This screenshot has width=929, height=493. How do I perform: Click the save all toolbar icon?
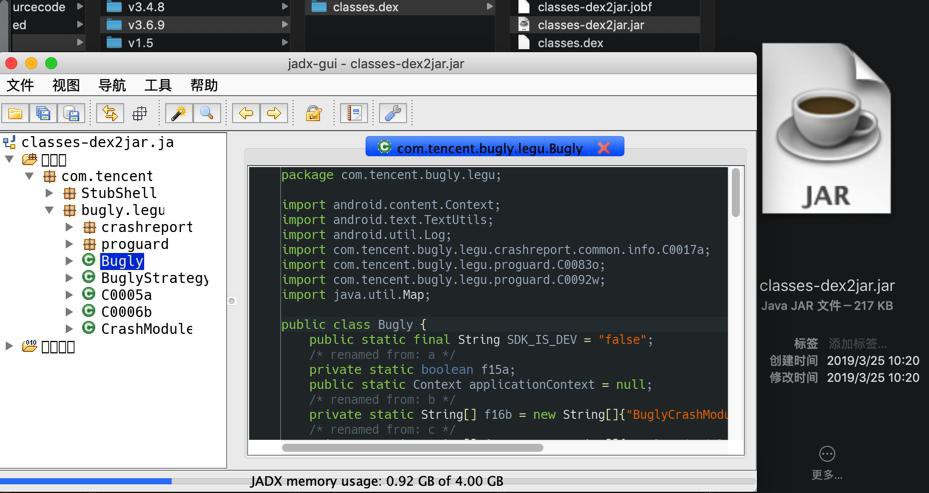43,113
